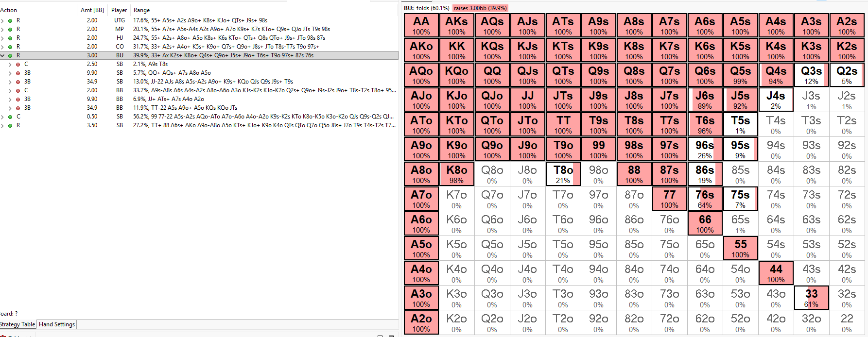Open the Strategy Table tab
Viewport: 868px width, 337px height.
(17, 324)
